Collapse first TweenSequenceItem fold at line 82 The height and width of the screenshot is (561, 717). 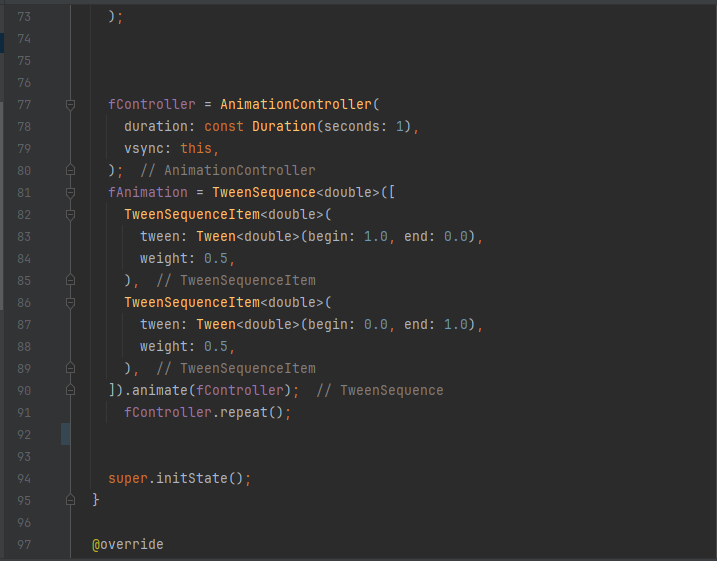[x=70, y=214]
